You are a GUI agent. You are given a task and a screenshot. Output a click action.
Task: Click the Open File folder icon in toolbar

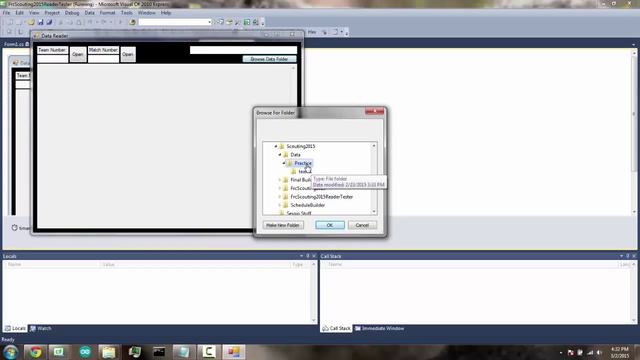click(x=31, y=22)
